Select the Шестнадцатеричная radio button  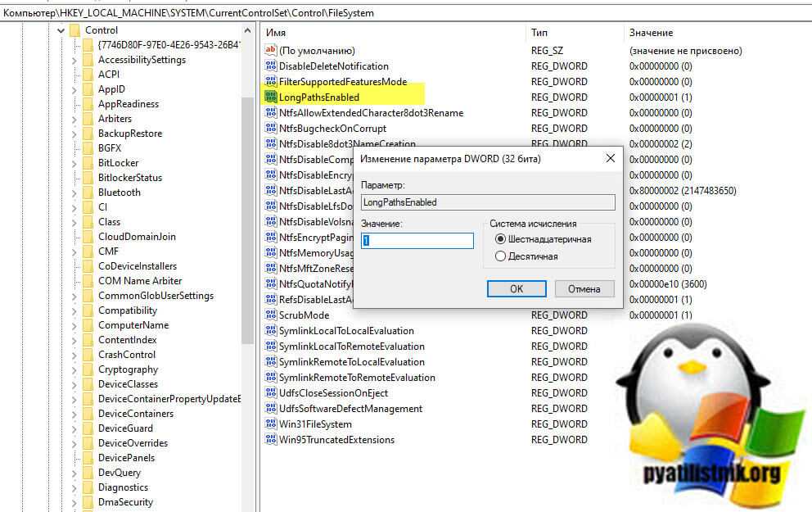click(x=501, y=239)
